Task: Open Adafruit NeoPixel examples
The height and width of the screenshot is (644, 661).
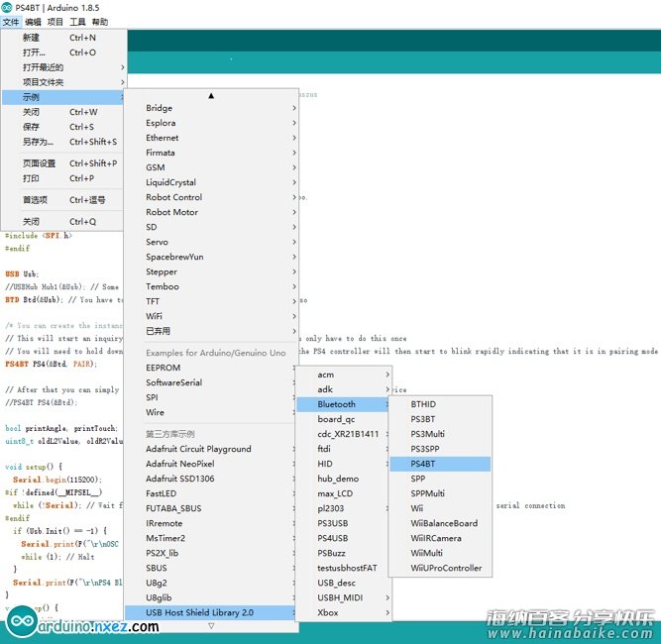Action: click(x=211, y=464)
